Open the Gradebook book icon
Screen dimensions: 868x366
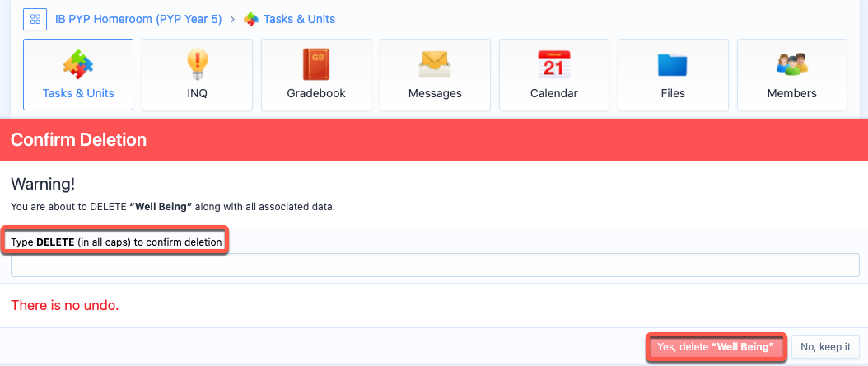[x=315, y=65]
